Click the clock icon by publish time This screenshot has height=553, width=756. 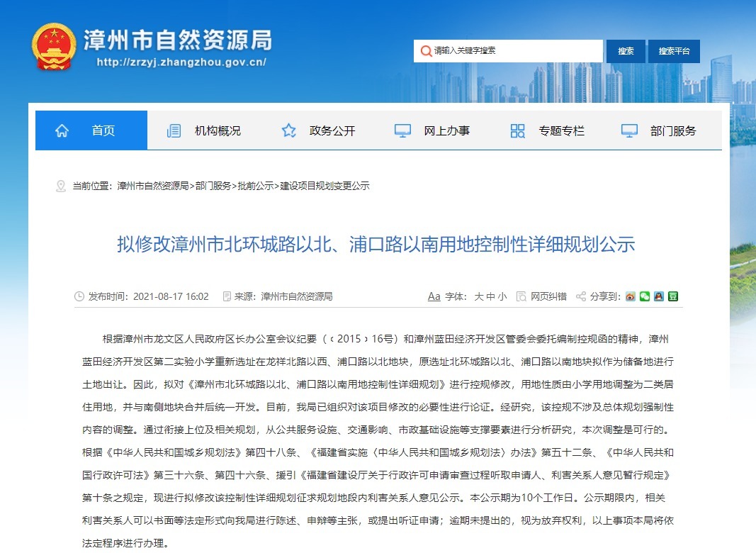click(79, 296)
